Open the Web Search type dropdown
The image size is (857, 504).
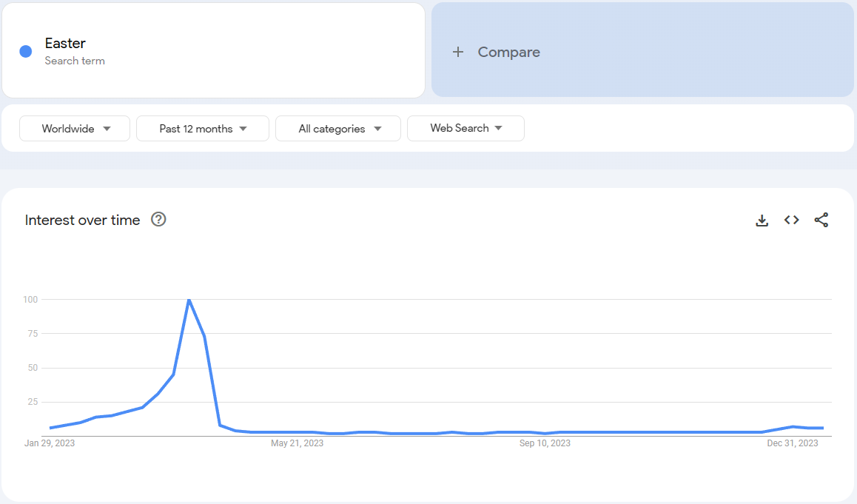(x=466, y=129)
